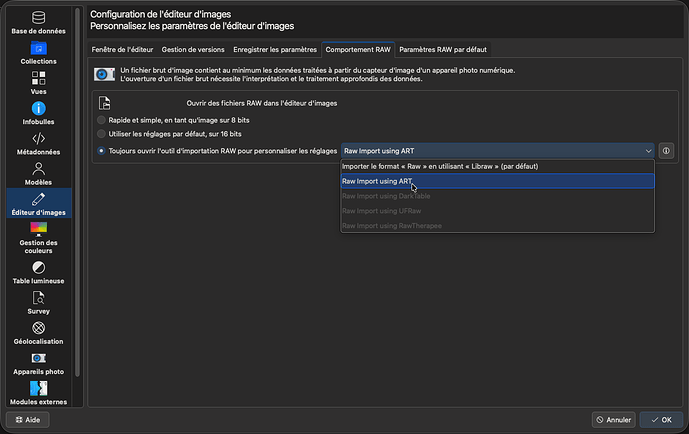689x434 pixels.
Task: Click the camera icon beside the RAW description
Action: point(104,74)
